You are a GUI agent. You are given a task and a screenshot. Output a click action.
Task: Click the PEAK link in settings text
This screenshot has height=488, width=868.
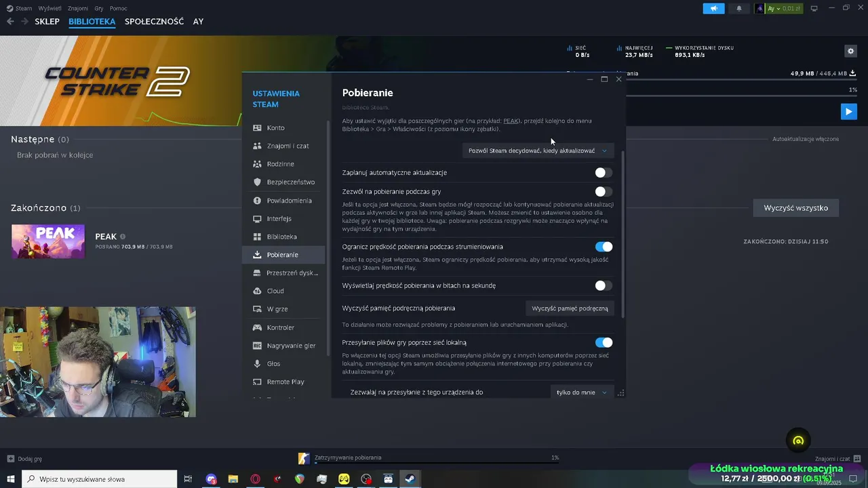pos(511,121)
